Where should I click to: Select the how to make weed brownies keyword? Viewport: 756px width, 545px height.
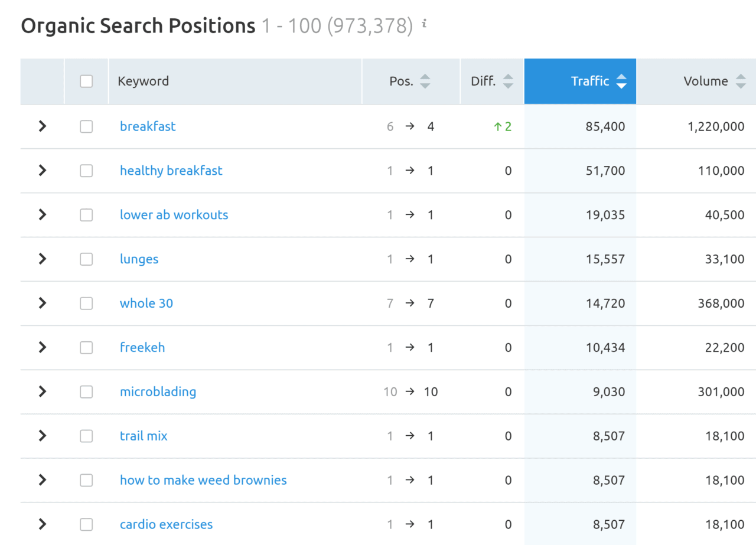point(203,480)
